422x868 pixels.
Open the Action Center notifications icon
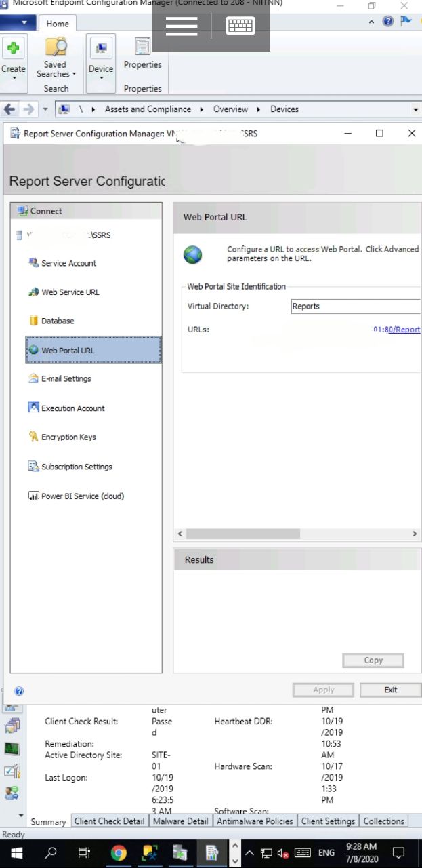[x=398, y=852]
